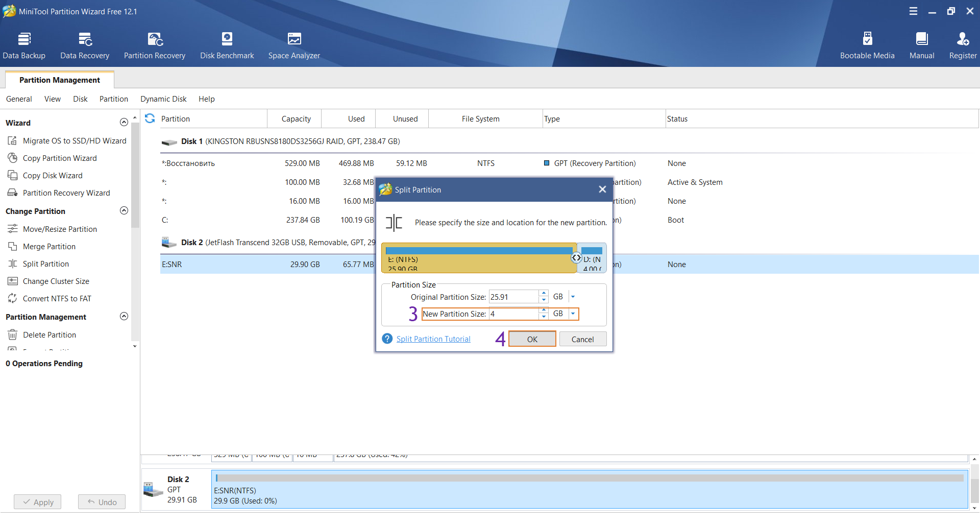The width and height of the screenshot is (980, 526).
Task: Click the partition size slider handle
Action: (x=576, y=258)
